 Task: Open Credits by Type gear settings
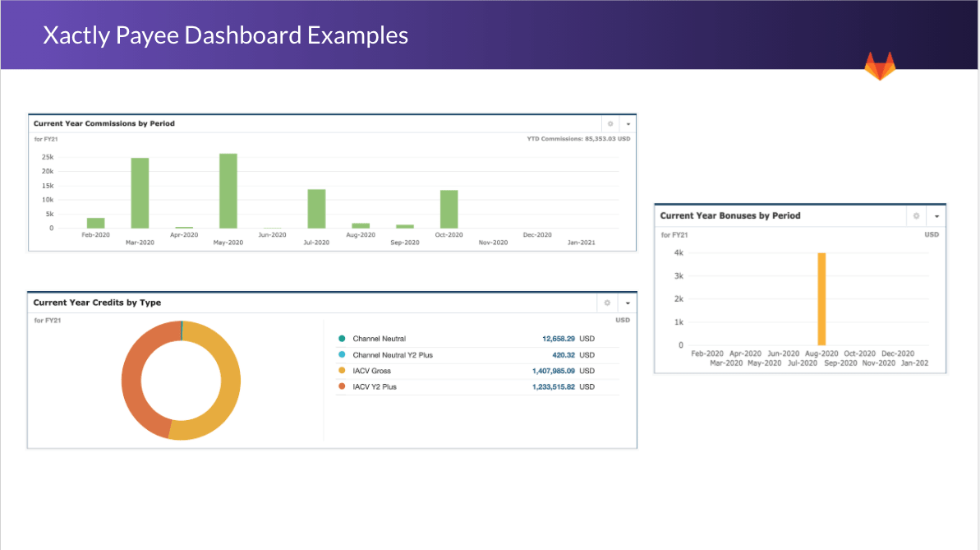[607, 303]
